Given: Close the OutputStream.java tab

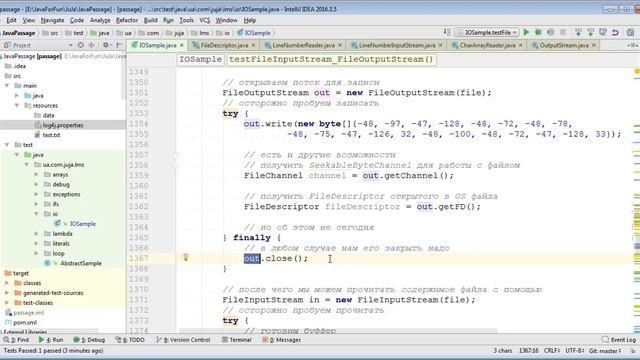Looking at the screenshot, I should tap(594, 45).
